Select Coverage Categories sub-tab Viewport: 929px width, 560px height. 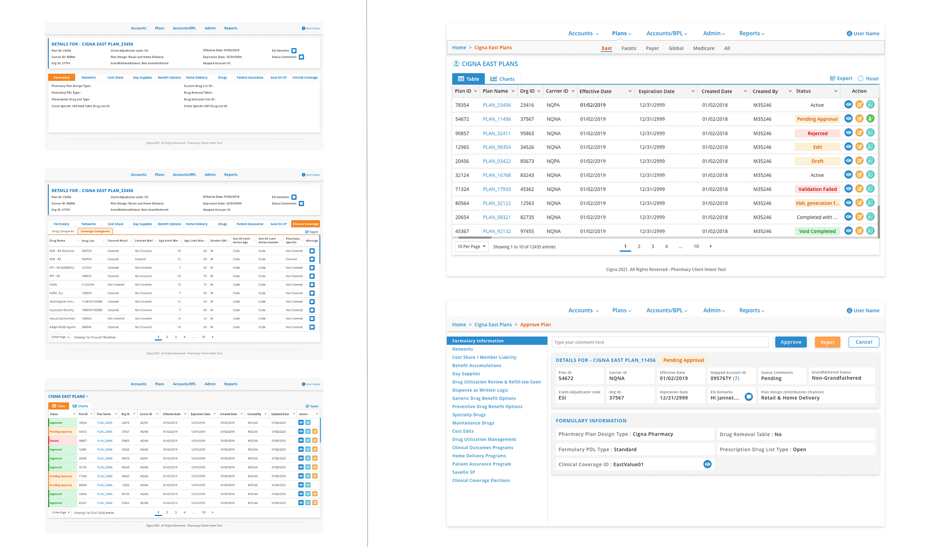point(95,231)
